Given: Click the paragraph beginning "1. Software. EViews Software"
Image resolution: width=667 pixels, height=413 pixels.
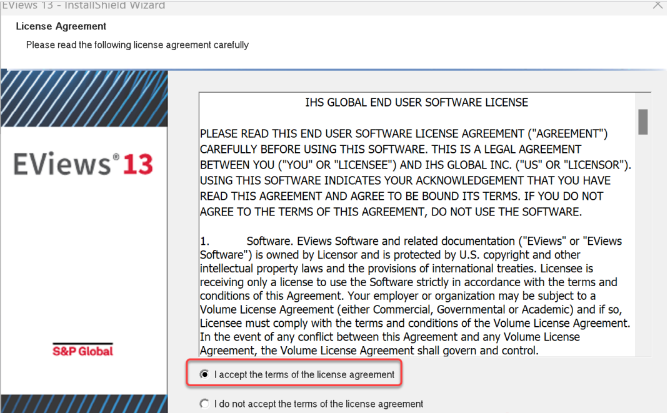Looking at the screenshot, I should 415,296.
